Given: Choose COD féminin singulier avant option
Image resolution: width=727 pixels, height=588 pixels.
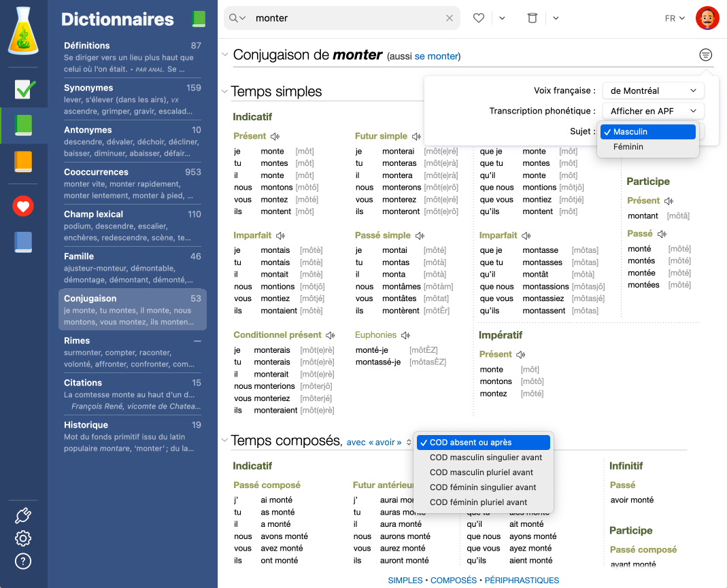Looking at the screenshot, I should pos(484,487).
